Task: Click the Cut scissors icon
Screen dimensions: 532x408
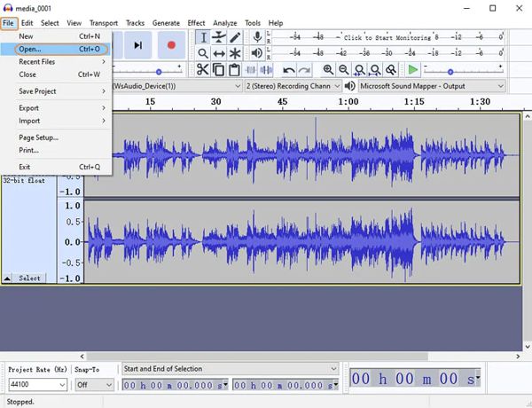Action: tap(202, 70)
